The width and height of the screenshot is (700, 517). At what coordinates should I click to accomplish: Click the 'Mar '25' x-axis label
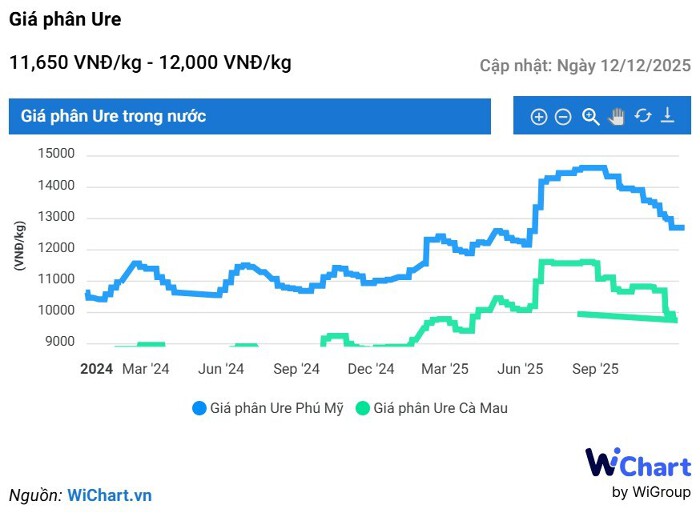pos(446,369)
